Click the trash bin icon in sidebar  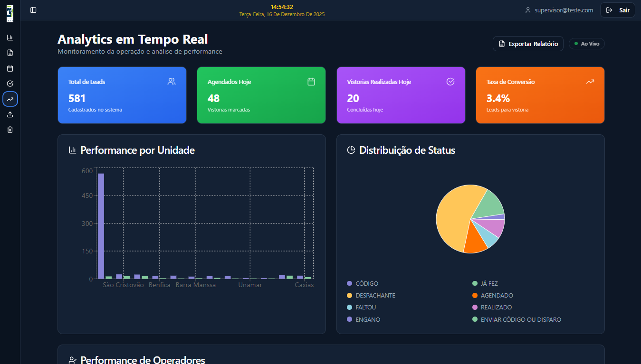click(x=10, y=130)
